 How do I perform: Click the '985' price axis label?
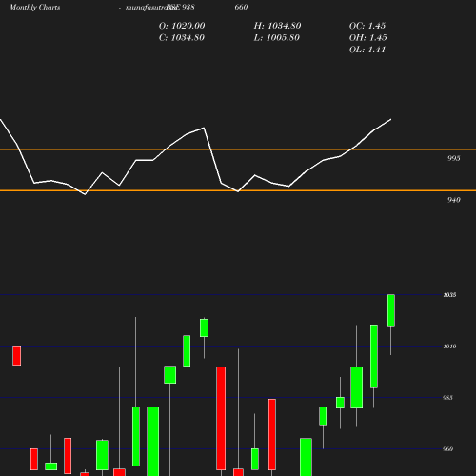click(x=447, y=398)
